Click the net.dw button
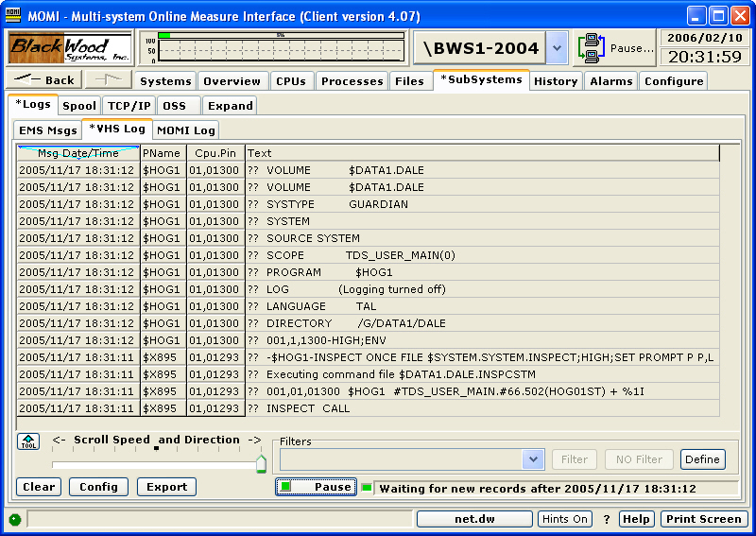The height and width of the screenshot is (536, 756). (x=474, y=519)
